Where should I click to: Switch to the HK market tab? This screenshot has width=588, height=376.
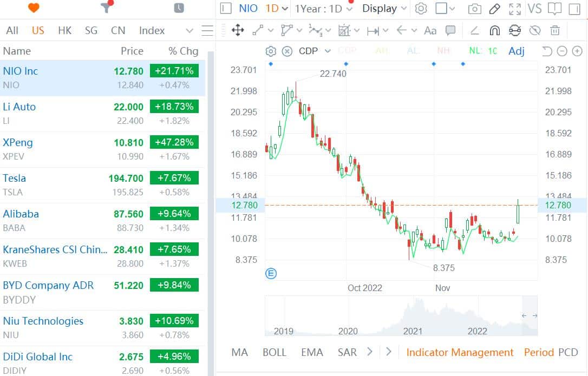(x=64, y=30)
